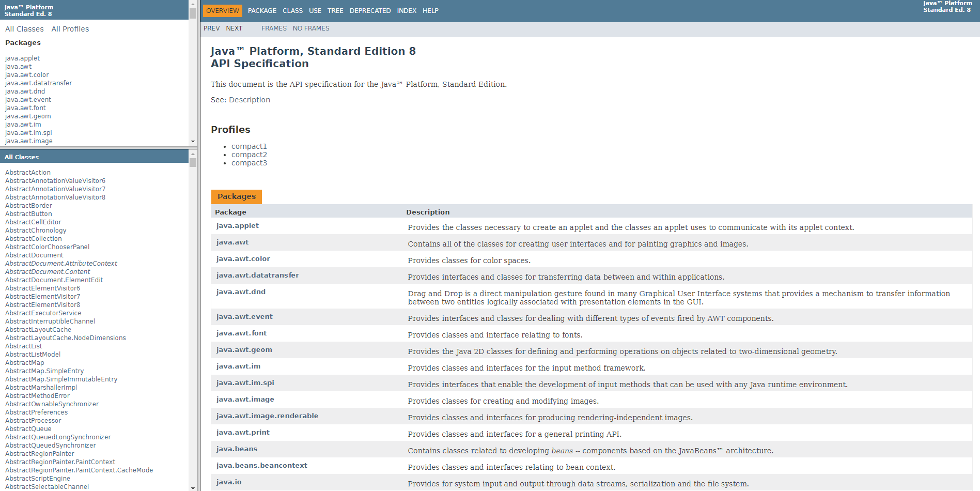Open AbstractDocument.AttributeContext interface
980x491 pixels.
point(61,264)
